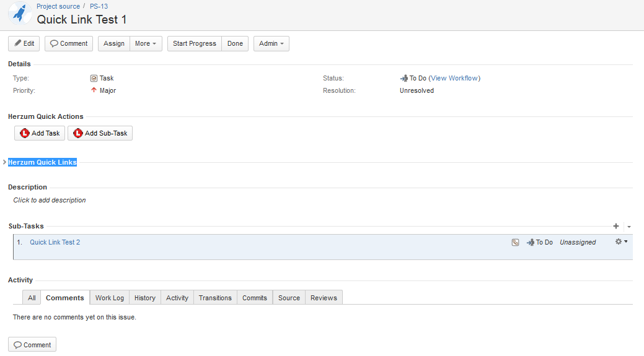Select the Commits activity tab

coord(255,298)
